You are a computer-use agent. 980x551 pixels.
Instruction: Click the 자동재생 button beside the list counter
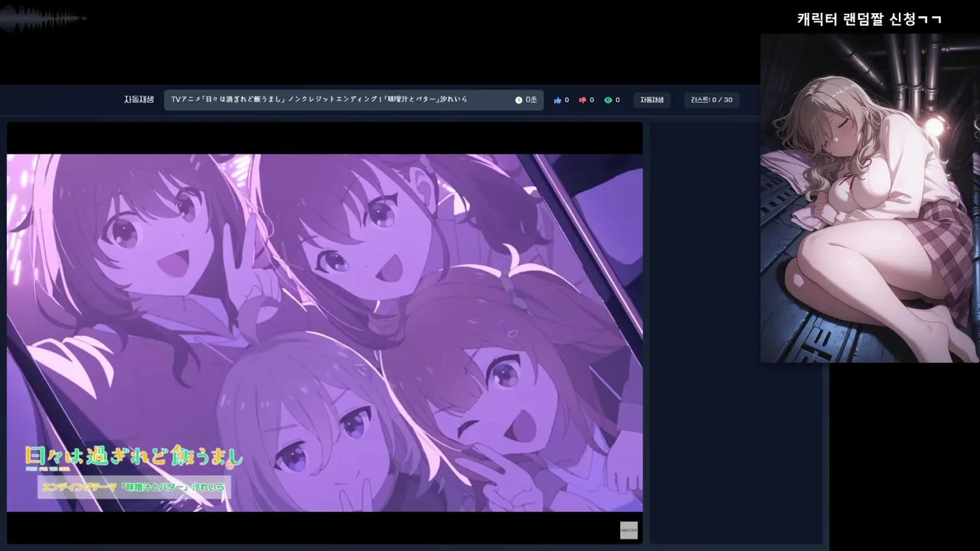[x=652, y=100]
